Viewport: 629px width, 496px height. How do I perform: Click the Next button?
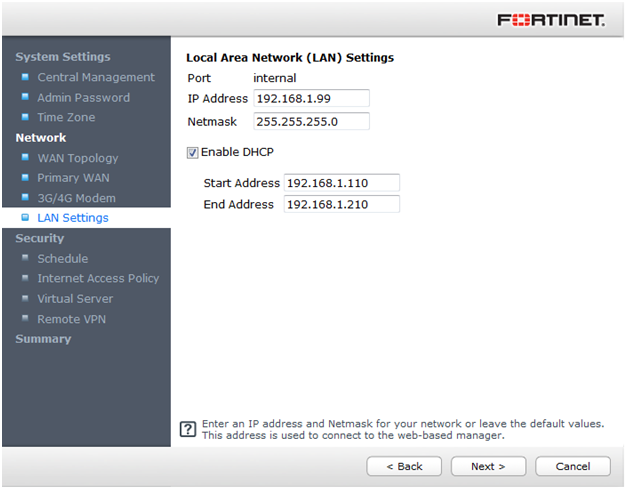click(x=488, y=466)
